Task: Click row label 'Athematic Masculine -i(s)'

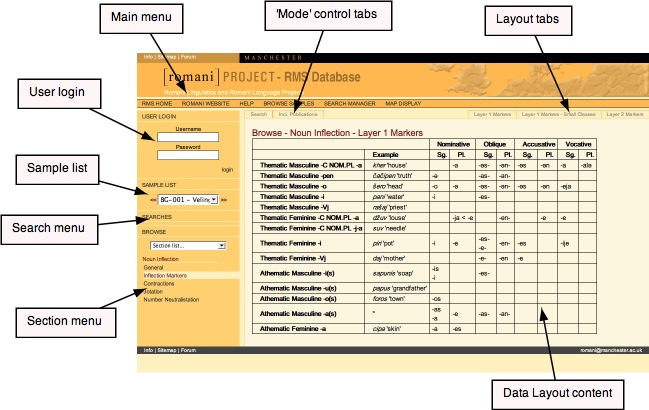Action: tap(297, 273)
